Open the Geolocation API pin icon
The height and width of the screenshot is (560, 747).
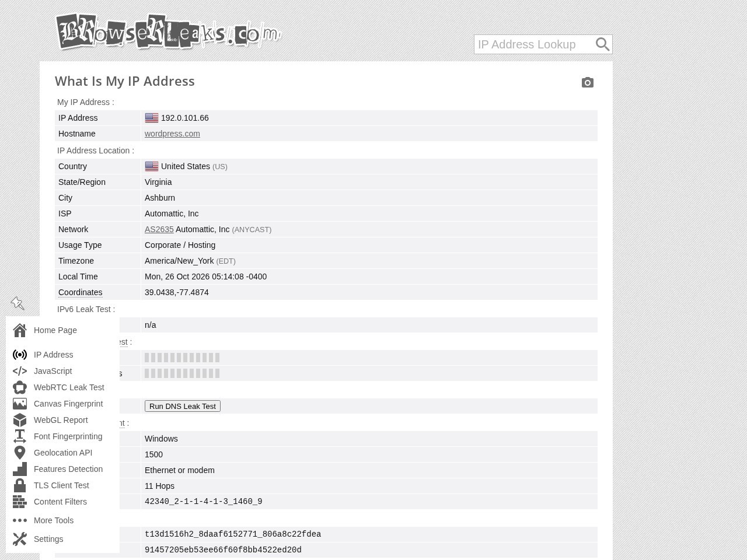pyautogui.click(x=20, y=453)
